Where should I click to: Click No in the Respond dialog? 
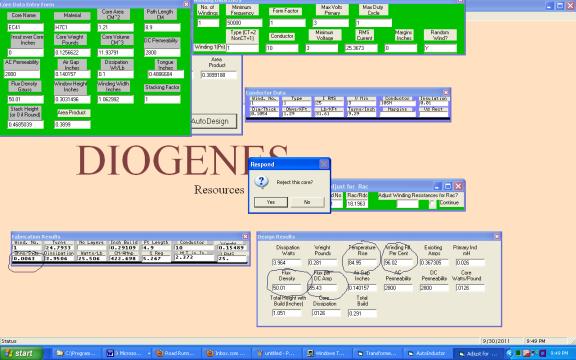click(x=307, y=202)
